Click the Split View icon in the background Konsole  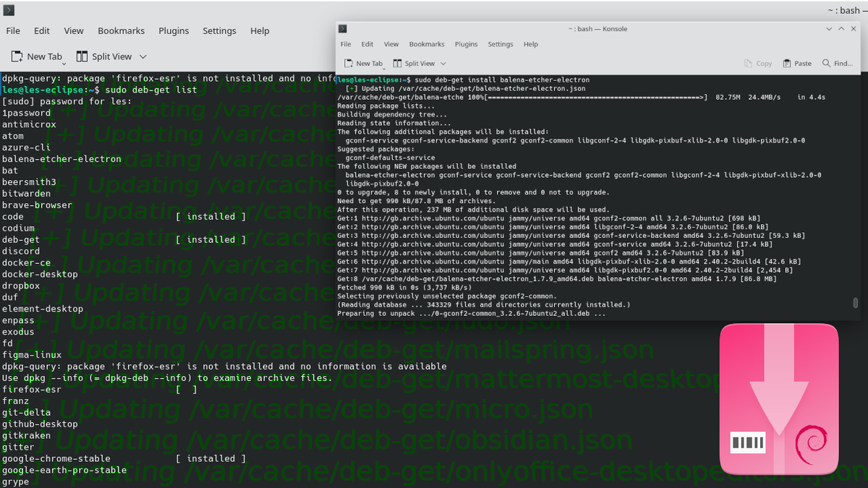pos(82,56)
